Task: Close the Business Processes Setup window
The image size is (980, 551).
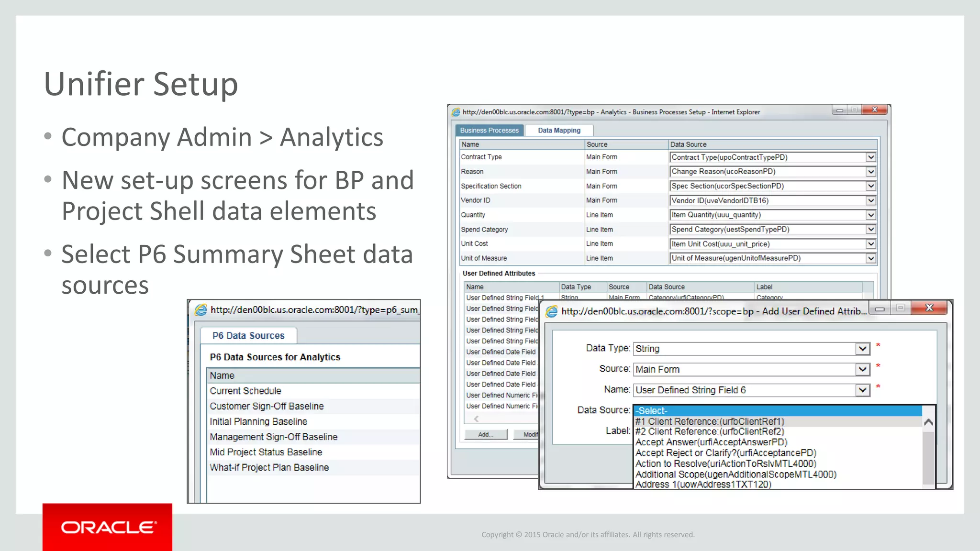Action: (x=874, y=110)
